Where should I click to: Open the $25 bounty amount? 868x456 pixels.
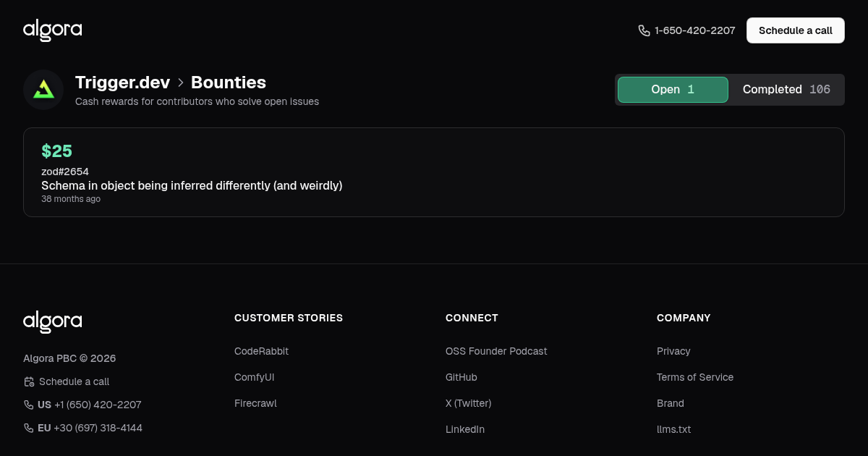coord(56,151)
